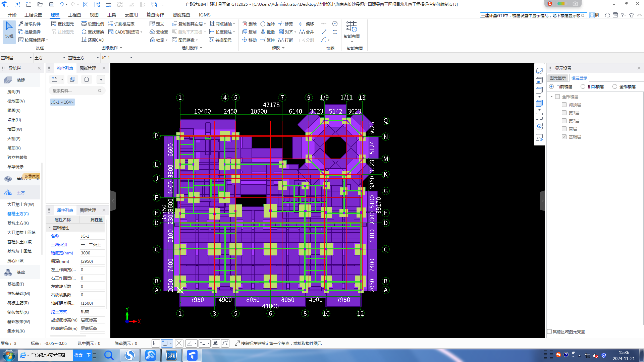
Task: Click the 延伸 tool
Action: tap(268, 40)
